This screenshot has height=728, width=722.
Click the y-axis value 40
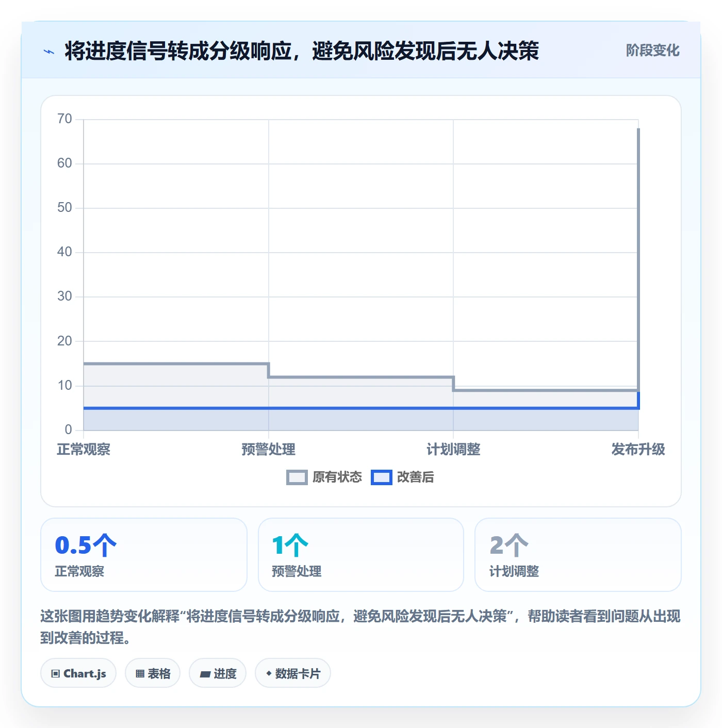coord(64,252)
